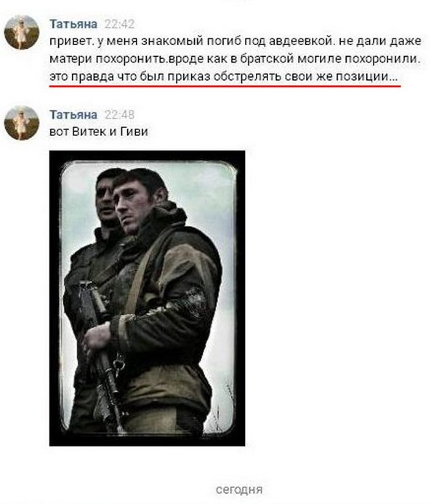Open the attached photo of two soldiers

coord(147,298)
